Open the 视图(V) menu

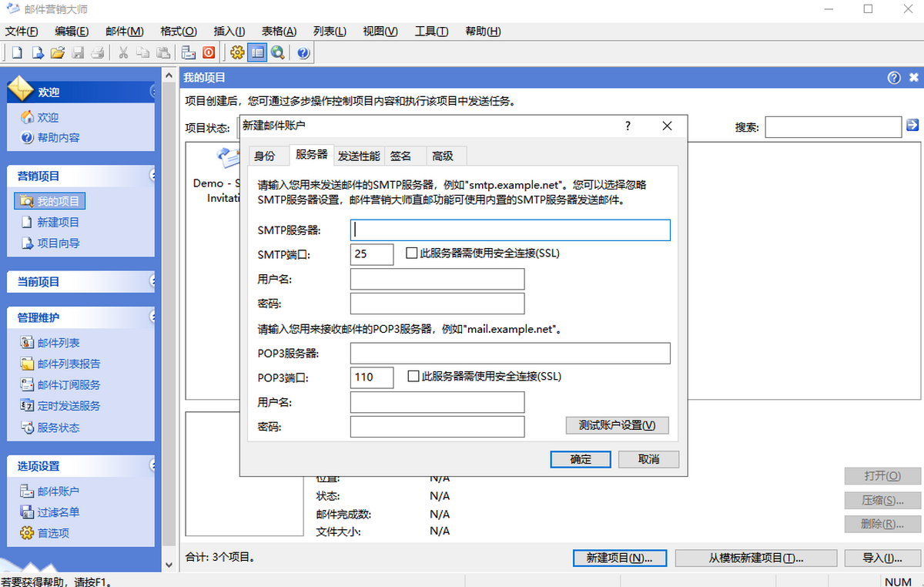click(x=380, y=32)
